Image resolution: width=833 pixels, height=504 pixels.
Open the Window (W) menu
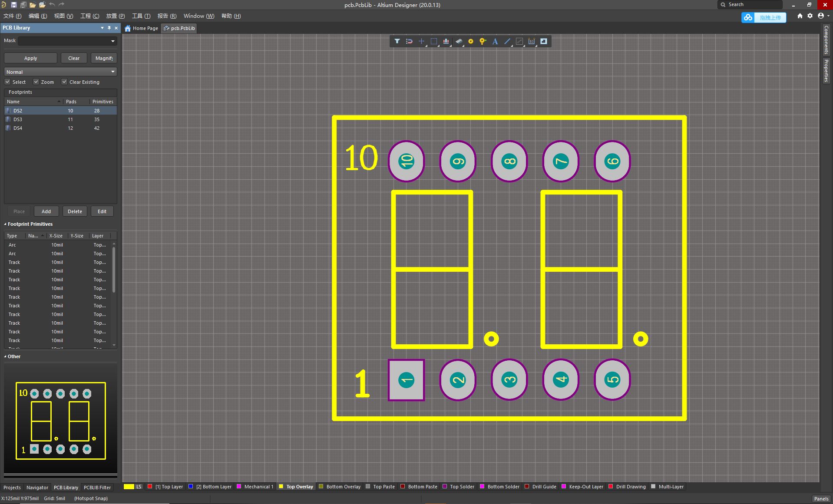click(x=199, y=16)
